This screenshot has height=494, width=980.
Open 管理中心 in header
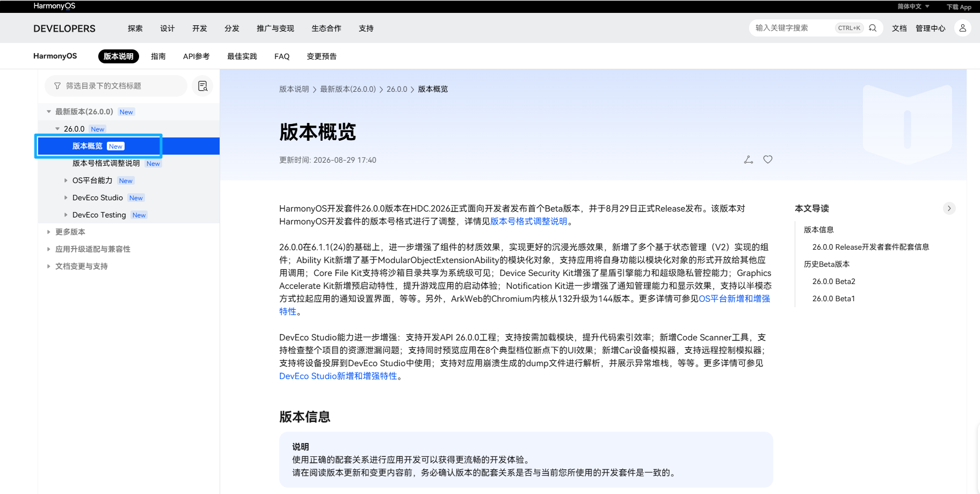point(931,28)
